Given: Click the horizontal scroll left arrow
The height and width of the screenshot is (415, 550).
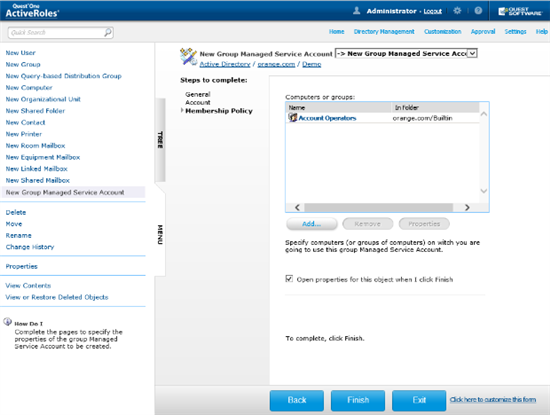Looking at the screenshot, I should pyautogui.click(x=297, y=207).
